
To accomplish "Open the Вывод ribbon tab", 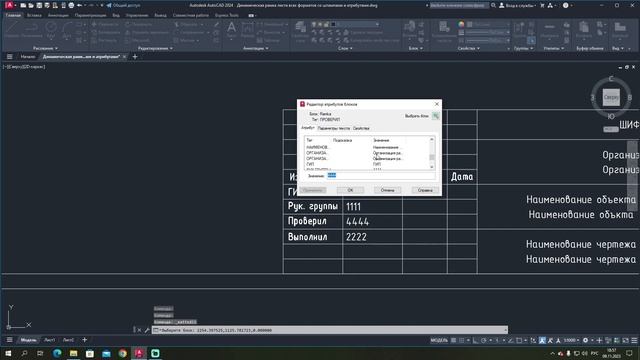I will pos(160,15).
